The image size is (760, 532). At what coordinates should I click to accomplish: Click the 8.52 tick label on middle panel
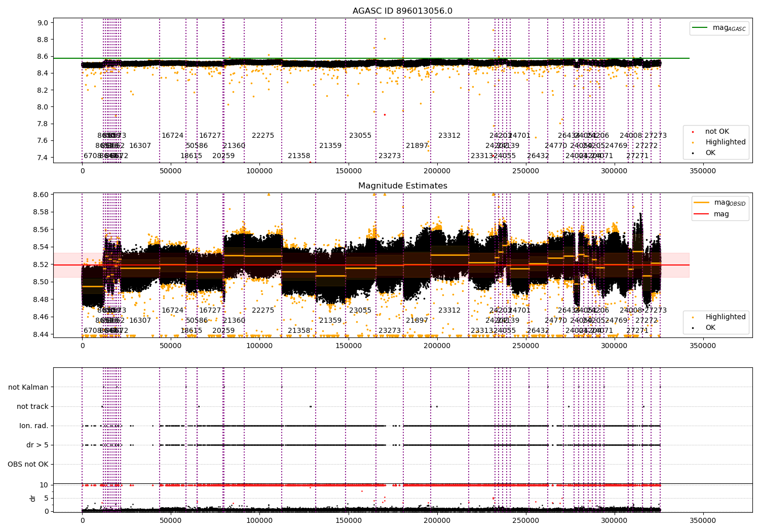(41, 264)
